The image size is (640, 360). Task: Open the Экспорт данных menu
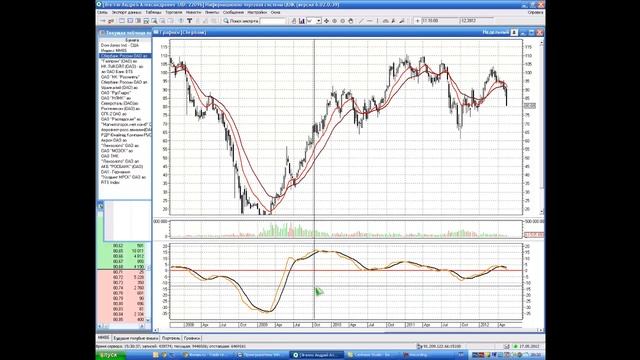pyautogui.click(x=127, y=12)
